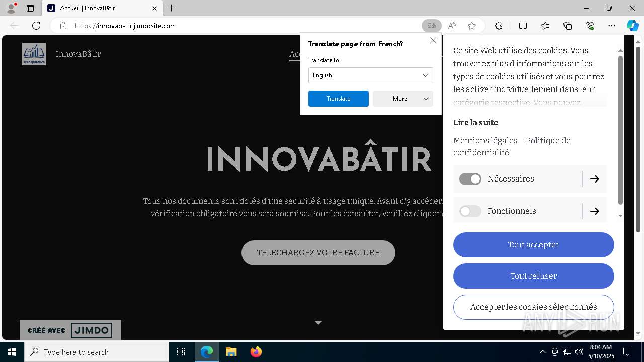
Task: Open volume control in tray
Action: 579,352
